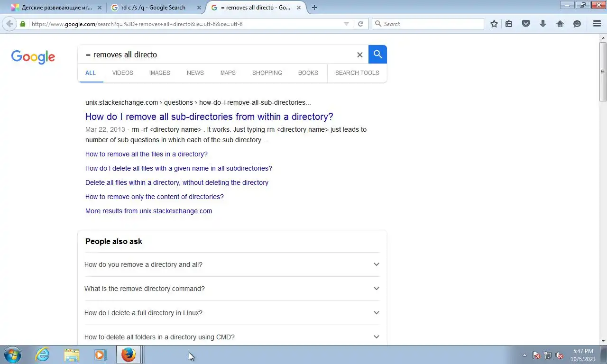Open the Downloads arrow icon
Screen dimensions: 607x364
point(543,24)
